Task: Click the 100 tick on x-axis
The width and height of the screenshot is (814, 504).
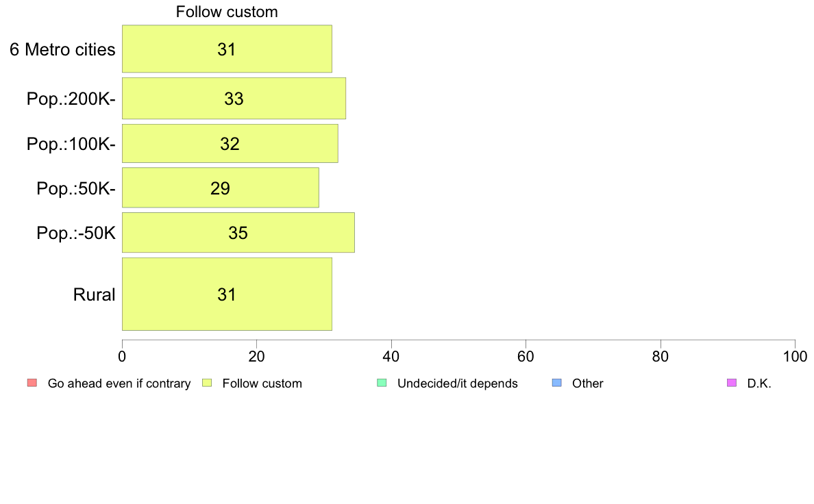Action: (x=795, y=357)
